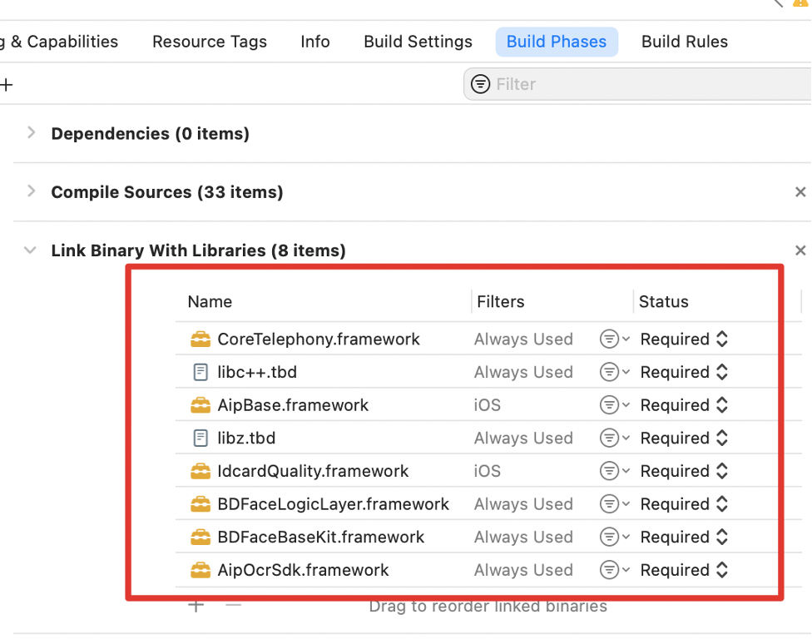
Task: Change Required status of libz.tbd
Action: (x=684, y=438)
